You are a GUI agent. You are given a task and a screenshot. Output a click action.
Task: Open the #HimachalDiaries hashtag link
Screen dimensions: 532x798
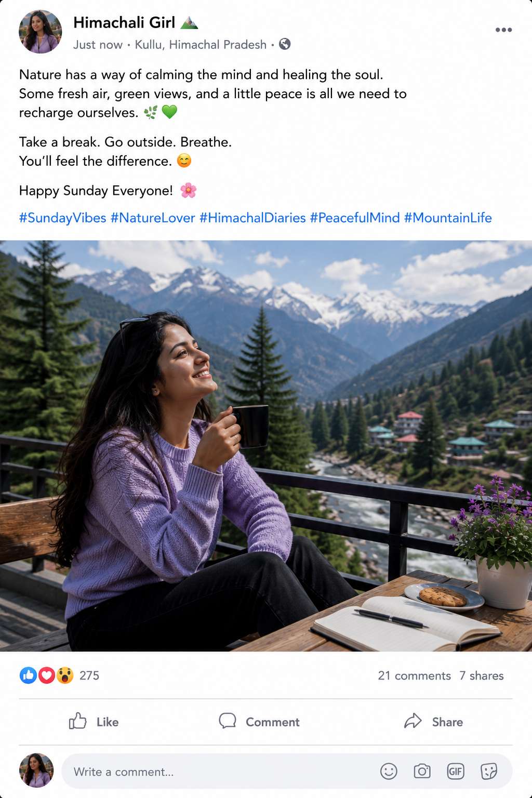point(252,218)
